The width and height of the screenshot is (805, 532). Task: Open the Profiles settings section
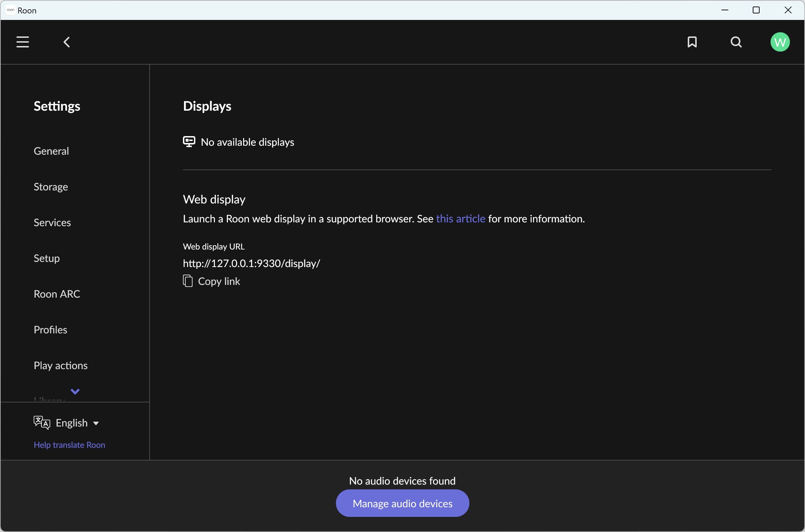[x=51, y=330]
